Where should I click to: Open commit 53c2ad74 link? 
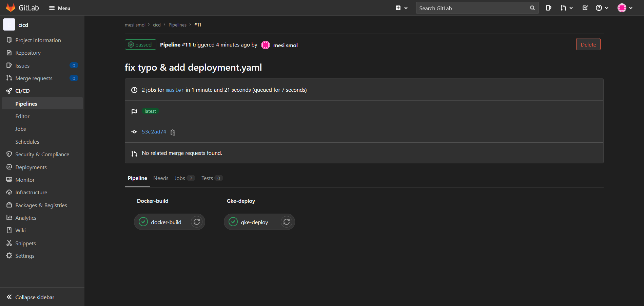(x=154, y=132)
